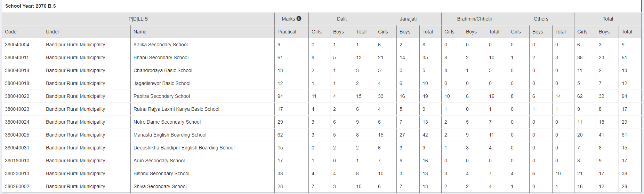Click Notre Dame Secondary School name
644x194 pixels.
[x=167, y=122]
